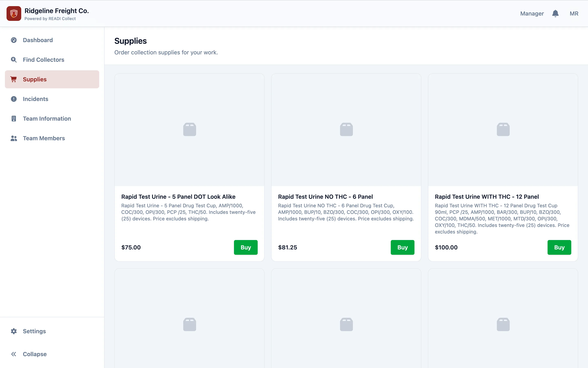Click the title Rapid Test Urine - 5 Panel DOT Look Alike

[178, 197]
